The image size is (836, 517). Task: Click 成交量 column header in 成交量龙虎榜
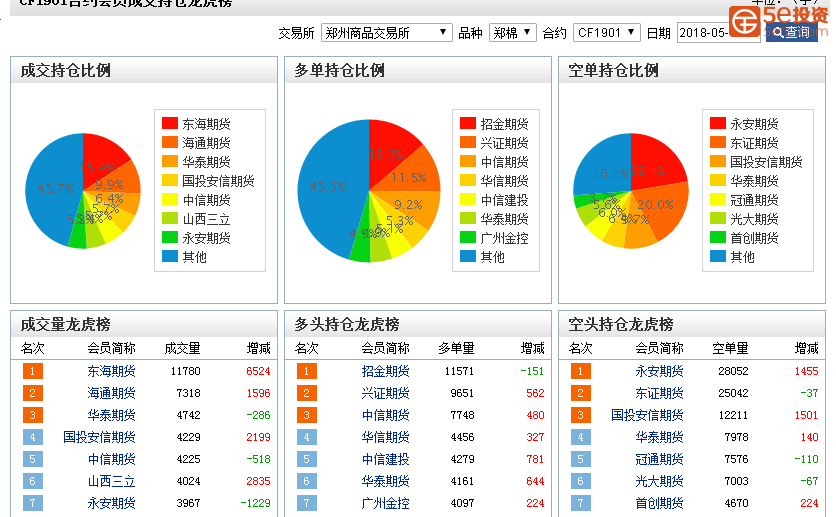(182, 349)
